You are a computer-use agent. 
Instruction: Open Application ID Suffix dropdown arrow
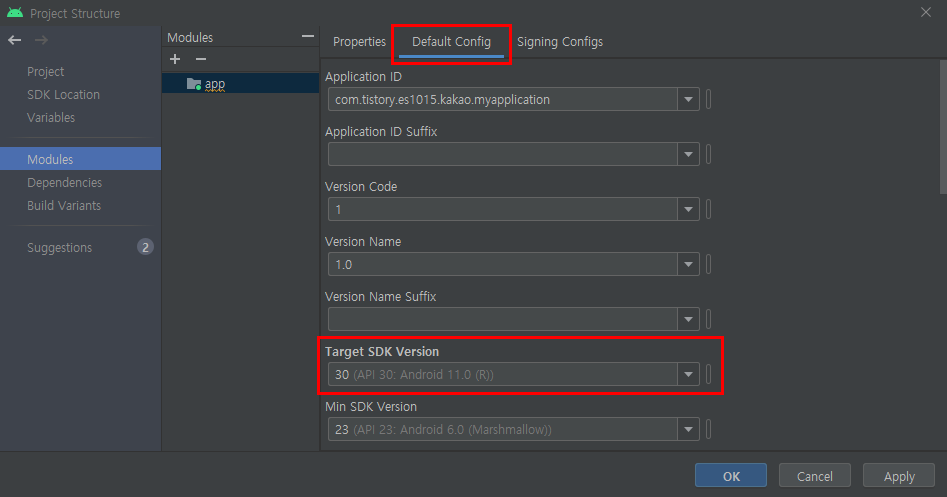pyautogui.click(x=688, y=155)
